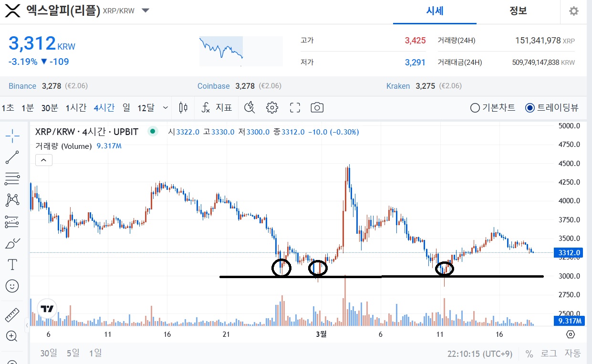Viewport: 592px width, 364px height.
Task: Select the 30분 interval
Action: (x=50, y=108)
